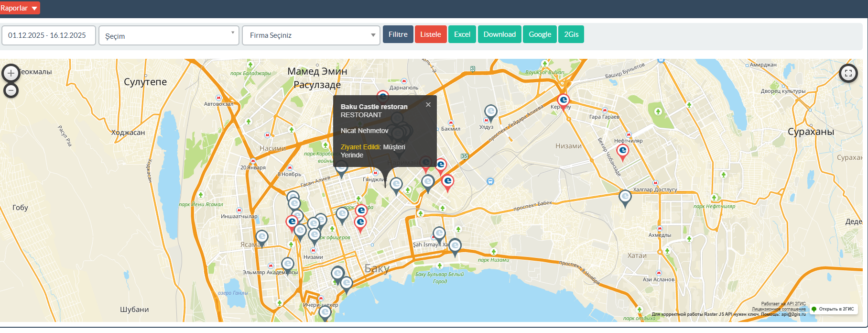This screenshot has height=333, width=868.
Task: Open the Открыть в 2ГИС link
Action: click(x=833, y=309)
